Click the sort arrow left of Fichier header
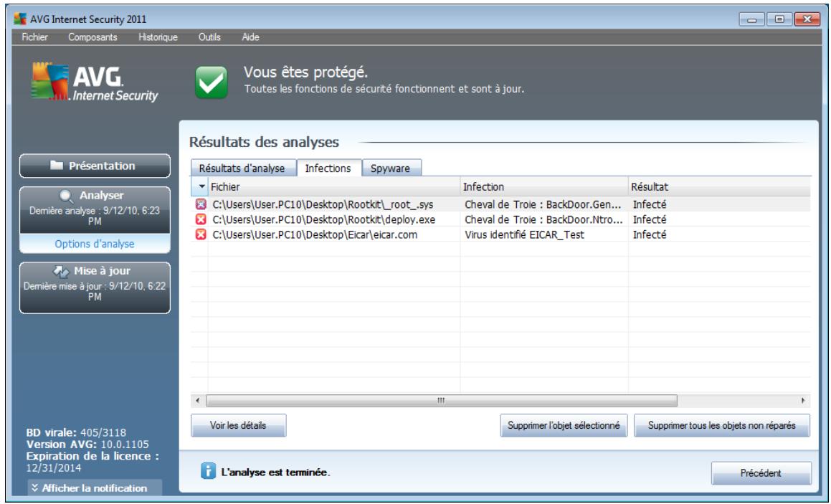This screenshot has width=831, height=504. pos(201,186)
